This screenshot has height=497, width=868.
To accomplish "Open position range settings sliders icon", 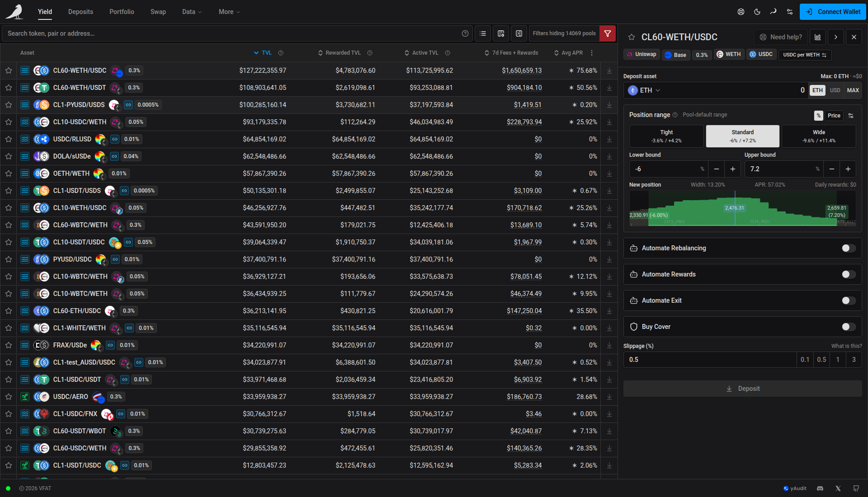I will tap(851, 116).
